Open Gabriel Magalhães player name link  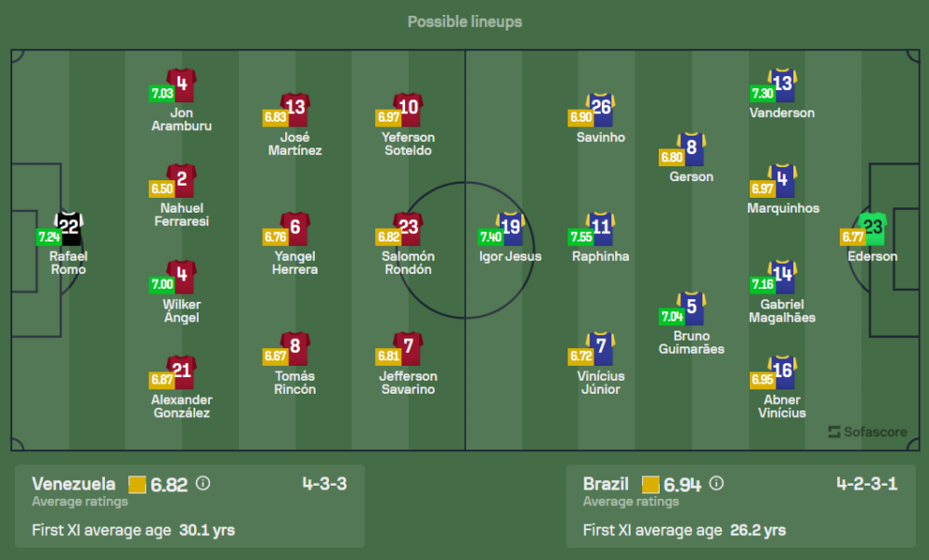coord(782,311)
